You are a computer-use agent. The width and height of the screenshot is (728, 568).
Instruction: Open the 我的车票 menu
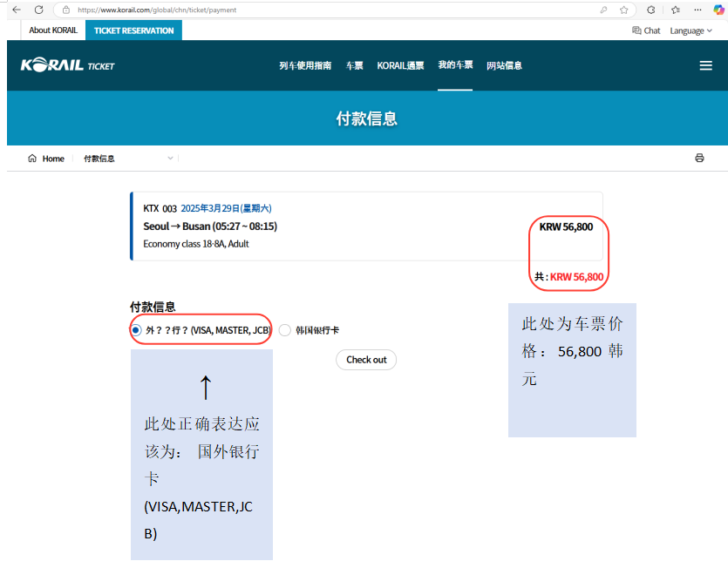coord(455,65)
